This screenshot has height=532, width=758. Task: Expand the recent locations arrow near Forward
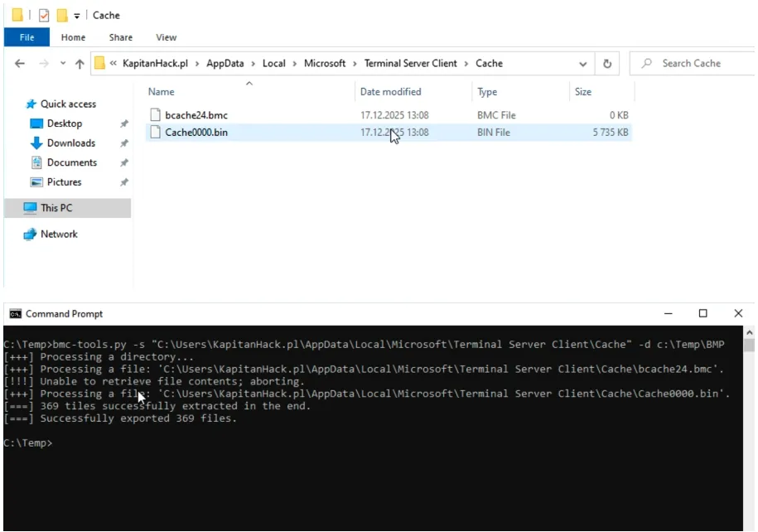pos(62,64)
